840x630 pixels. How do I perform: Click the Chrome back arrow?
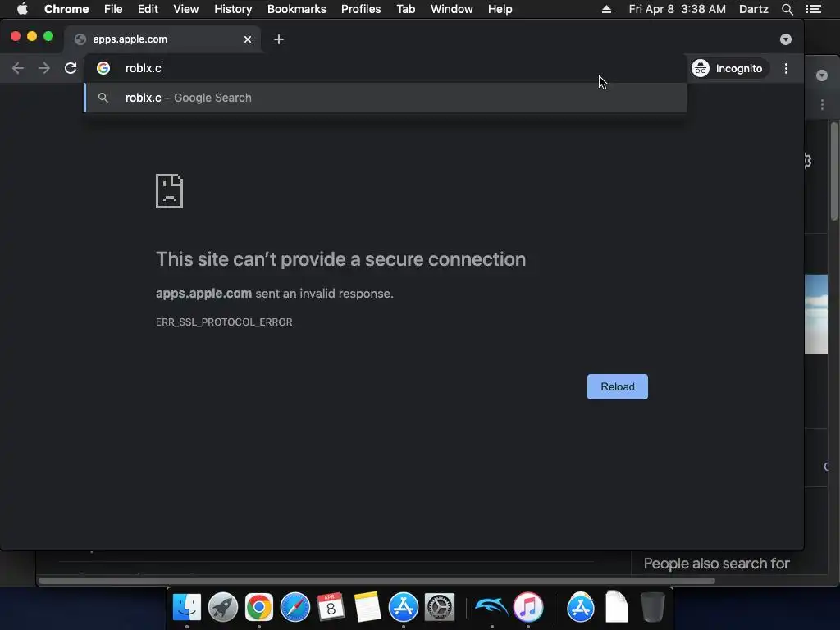click(x=18, y=68)
